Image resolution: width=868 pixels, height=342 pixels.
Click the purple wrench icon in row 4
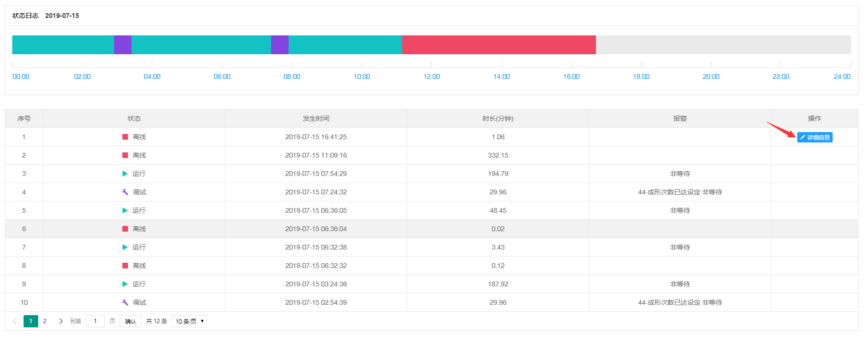(x=125, y=192)
